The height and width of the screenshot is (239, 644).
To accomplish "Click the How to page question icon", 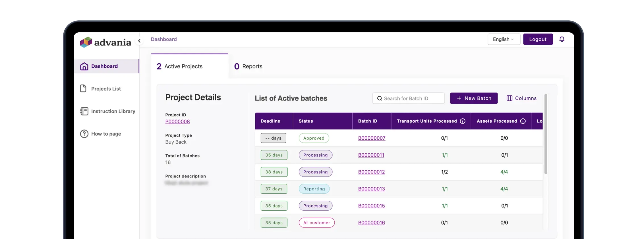I will click(x=84, y=134).
